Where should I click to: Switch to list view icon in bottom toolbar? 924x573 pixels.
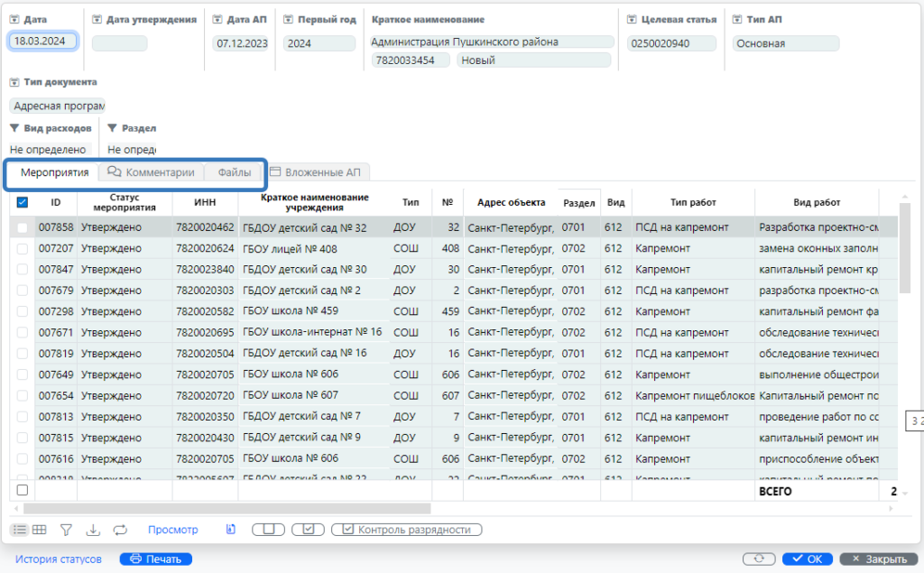19,530
